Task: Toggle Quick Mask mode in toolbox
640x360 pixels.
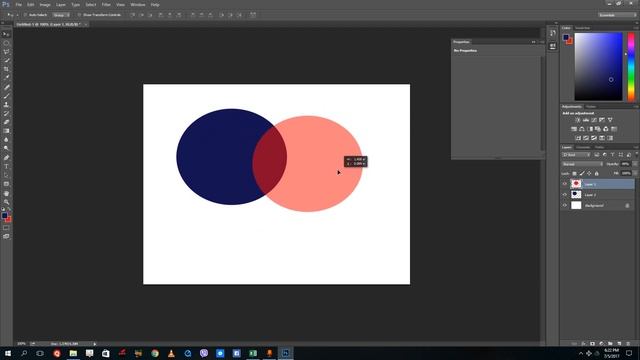Action: 6,228
